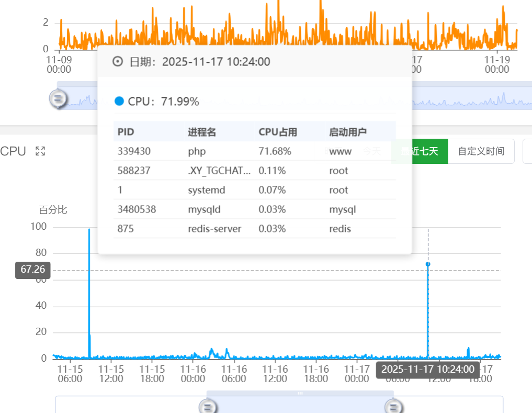This screenshot has width=532, height=413.
Task: Select the redis-server process row
Action: 254,229
